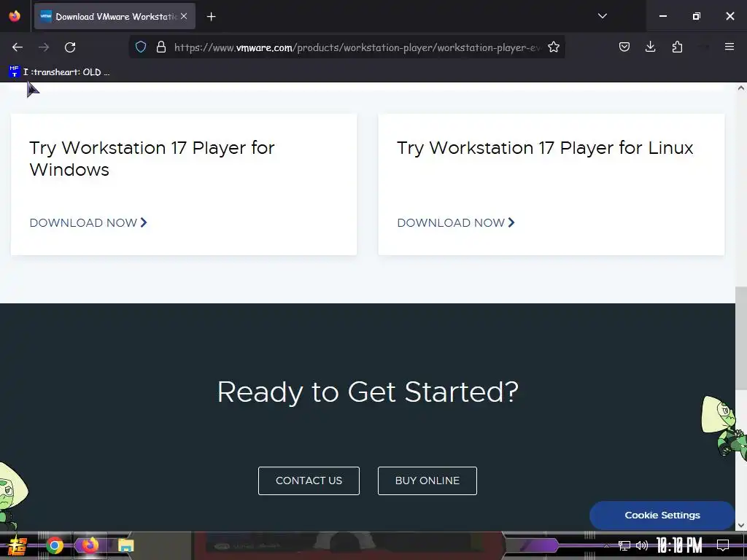The image size is (747, 560).
Task: Click the scrollbar up arrow
Action: click(741, 88)
